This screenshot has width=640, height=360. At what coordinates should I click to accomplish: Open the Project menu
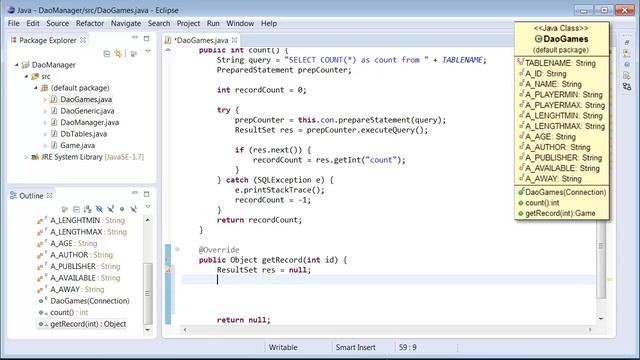click(188, 23)
